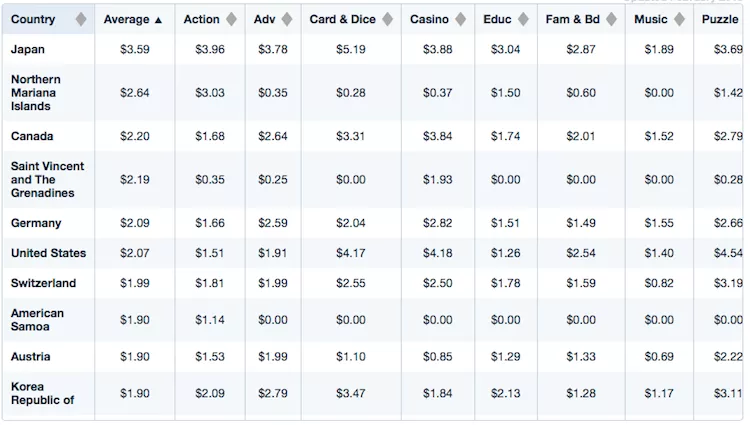Click sort diamond icon beside Adv header

tap(287, 20)
